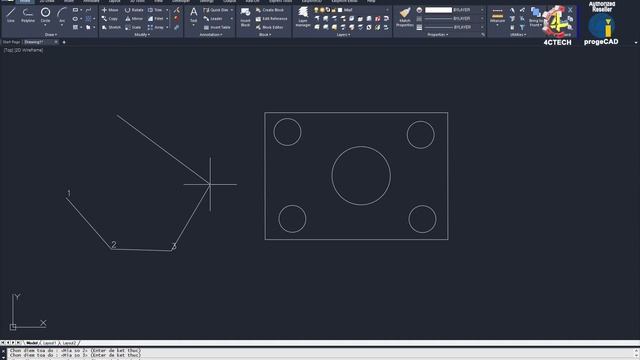The height and width of the screenshot is (360, 640).
Task: Expand the Utilities panel title
Action: 519,35
